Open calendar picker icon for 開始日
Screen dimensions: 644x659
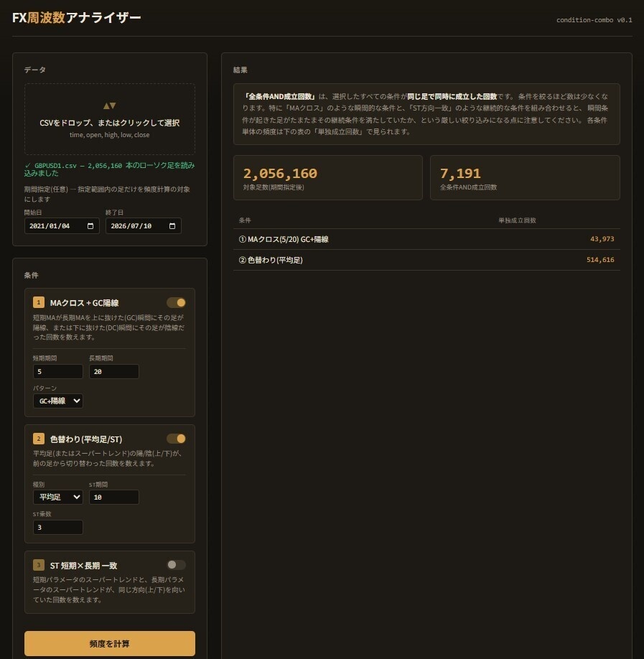tap(90, 226)
